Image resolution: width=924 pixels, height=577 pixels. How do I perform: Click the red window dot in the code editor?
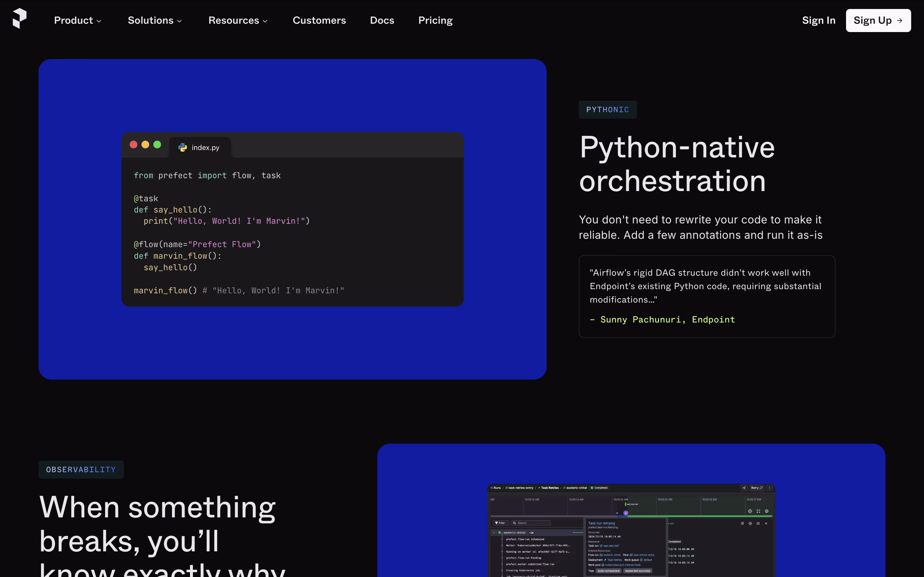134,145
